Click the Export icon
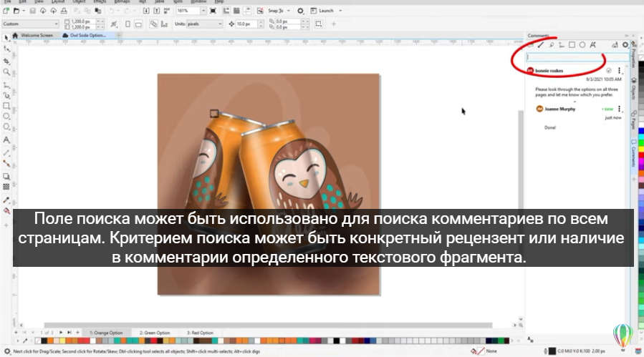The height and width of the screenshot is (357, 644). coord(156,11)
